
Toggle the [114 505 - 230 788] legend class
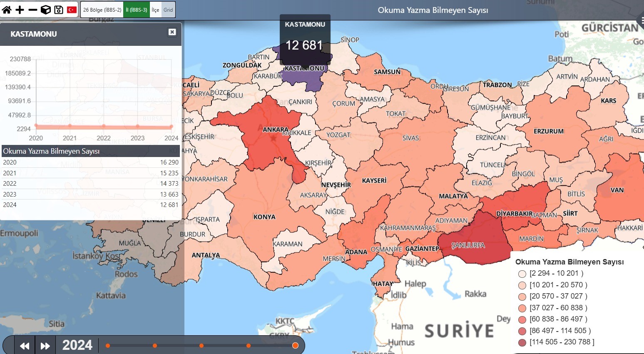coord(522,342)
